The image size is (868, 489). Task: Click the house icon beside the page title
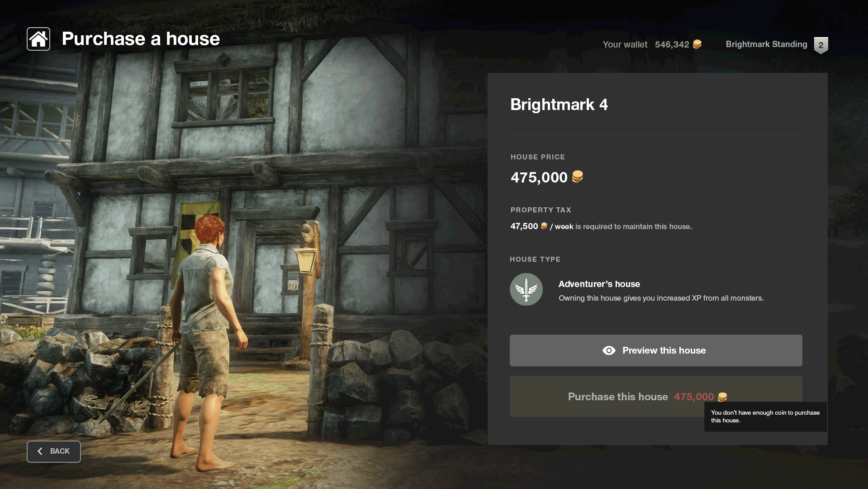pos(38,39)
